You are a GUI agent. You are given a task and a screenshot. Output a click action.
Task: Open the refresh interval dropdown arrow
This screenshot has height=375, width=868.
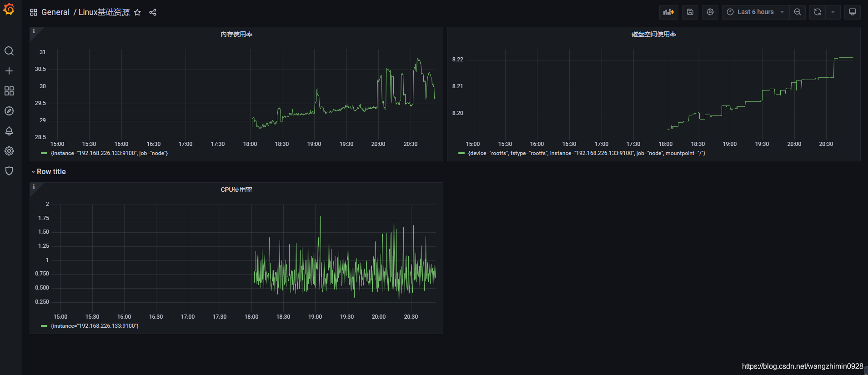click(833, 12)
